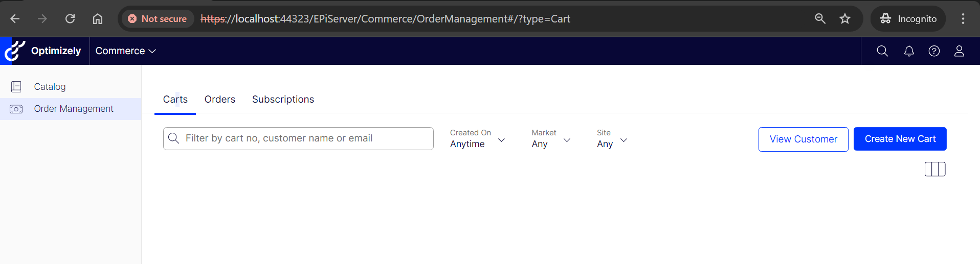Click the View Customer button
The width and height of the screenshot is (980, 264).
(x=803, y=139)
